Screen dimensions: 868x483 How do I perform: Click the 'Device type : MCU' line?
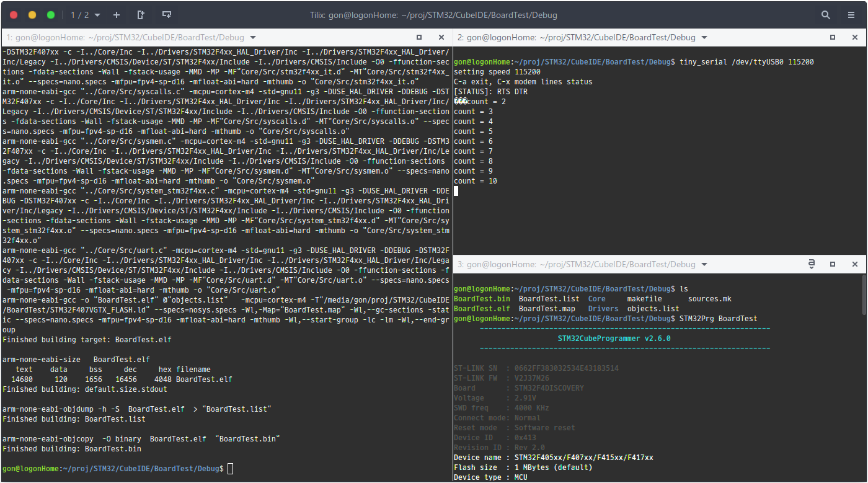pos(490,477)
